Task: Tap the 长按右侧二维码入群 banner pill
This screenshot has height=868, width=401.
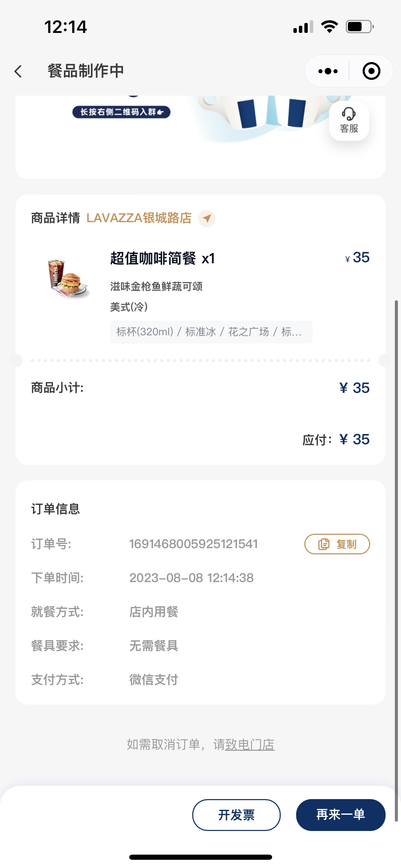Action: pyautogui.click(x=121, y=112)
